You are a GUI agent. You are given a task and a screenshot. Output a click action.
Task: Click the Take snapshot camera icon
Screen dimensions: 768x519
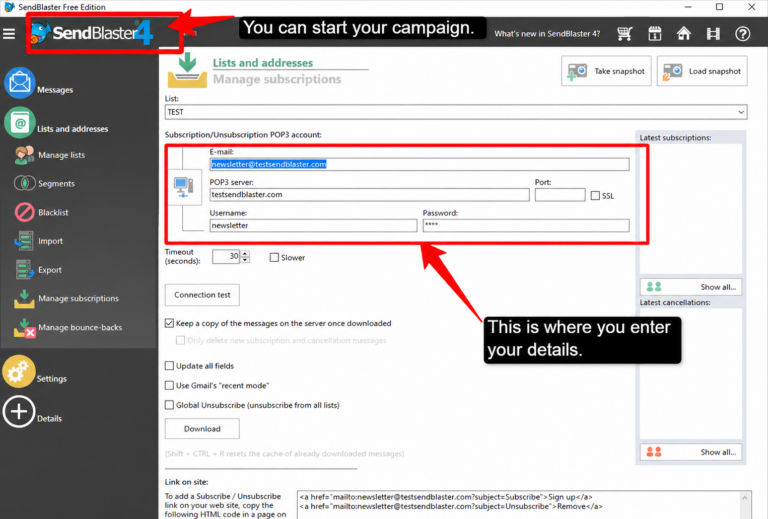[x=577, y=71]
